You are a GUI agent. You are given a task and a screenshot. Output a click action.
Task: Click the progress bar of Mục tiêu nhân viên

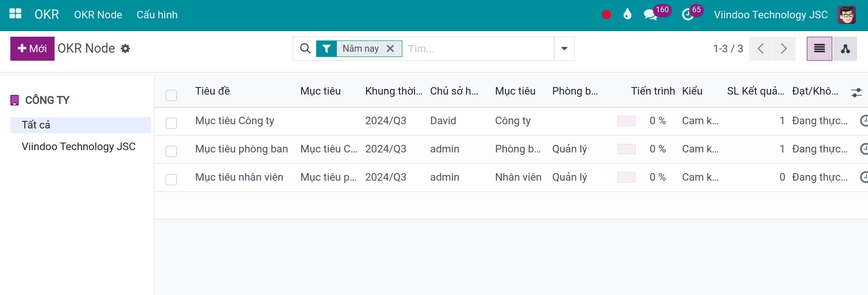[x=626, y=177]
